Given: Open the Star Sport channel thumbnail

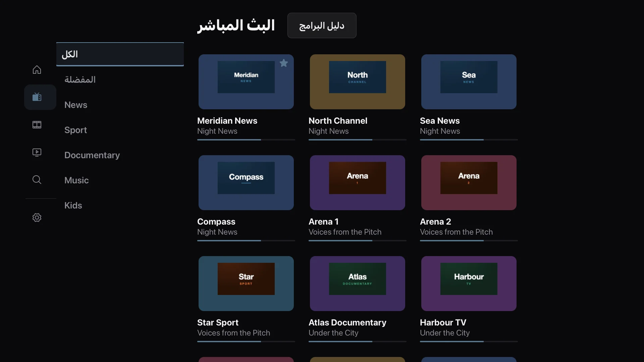Looking at the screenshot, I should click(x=246, y=284).
